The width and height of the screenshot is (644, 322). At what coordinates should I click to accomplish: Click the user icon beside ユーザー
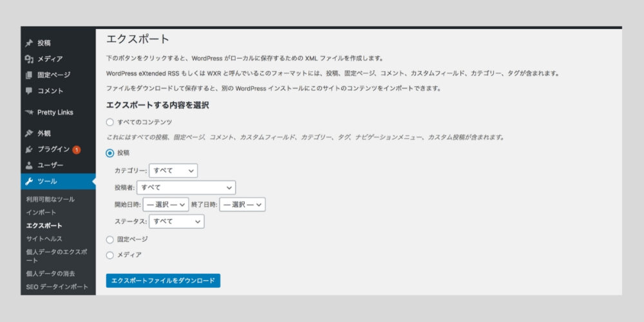point(29,166)
